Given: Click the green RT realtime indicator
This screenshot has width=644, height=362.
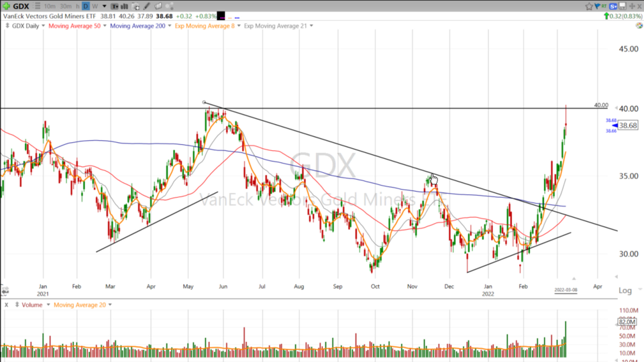Looking at the screenshot, I should (604, 6).
